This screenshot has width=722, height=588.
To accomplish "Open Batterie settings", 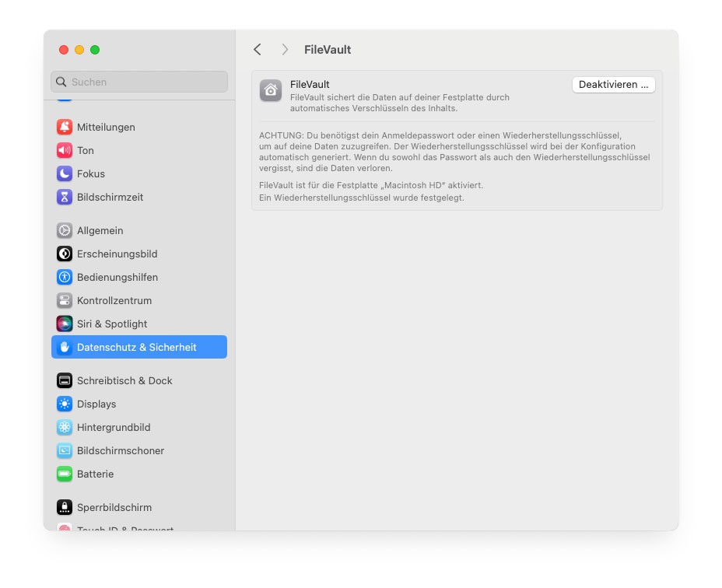I will [x=139, y=474].
